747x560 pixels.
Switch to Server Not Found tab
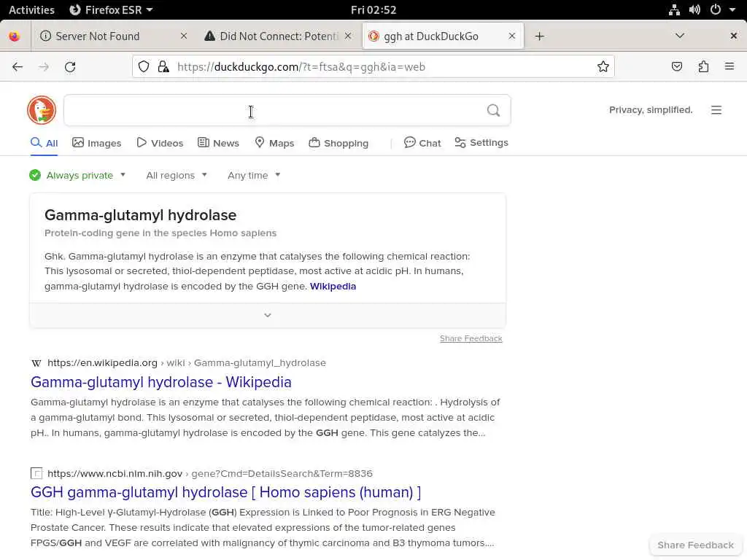pyautogui.click(x=113, y=36)
